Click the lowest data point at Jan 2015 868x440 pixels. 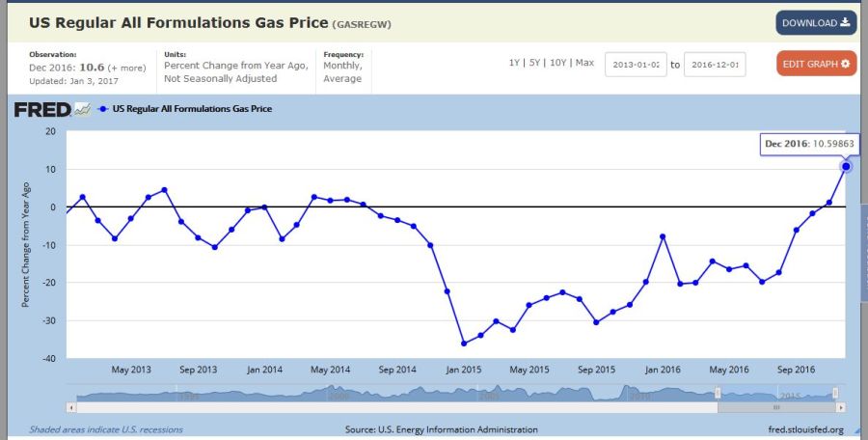tap(464, 344)
